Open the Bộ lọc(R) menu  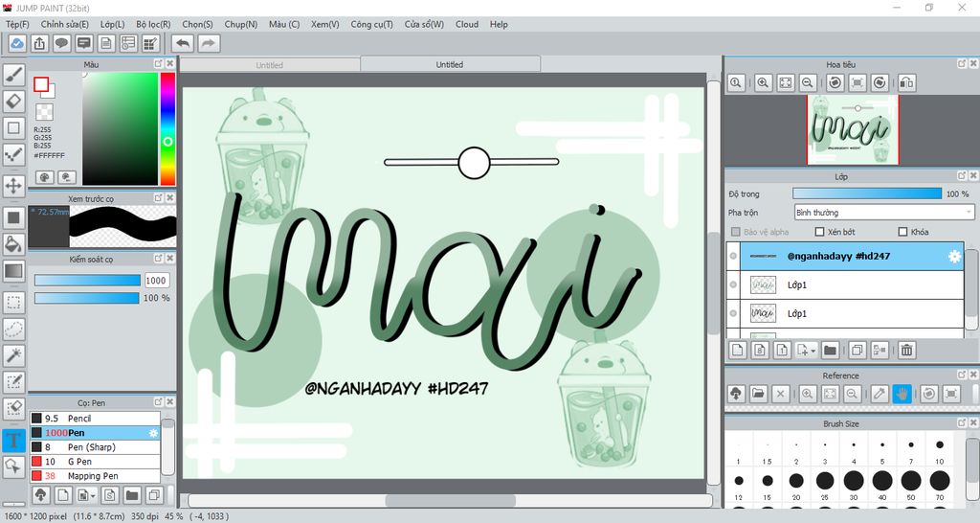click(x=153, y=24)
